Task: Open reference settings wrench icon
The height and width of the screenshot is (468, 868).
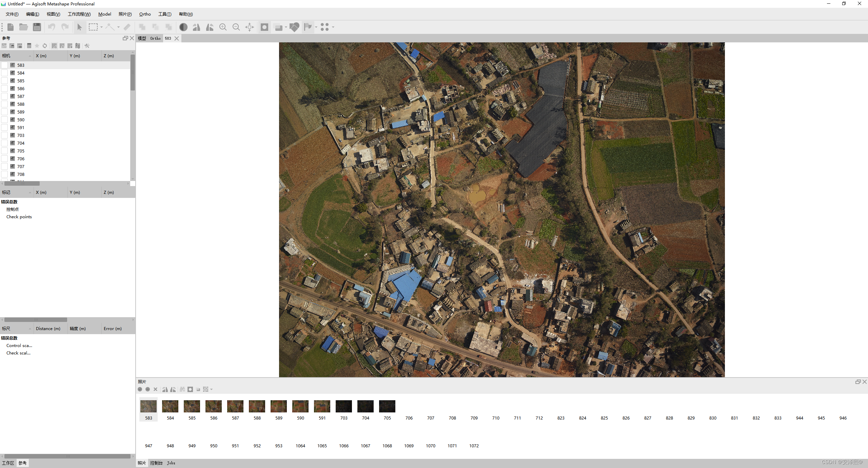Action: [x=87, y=46]
